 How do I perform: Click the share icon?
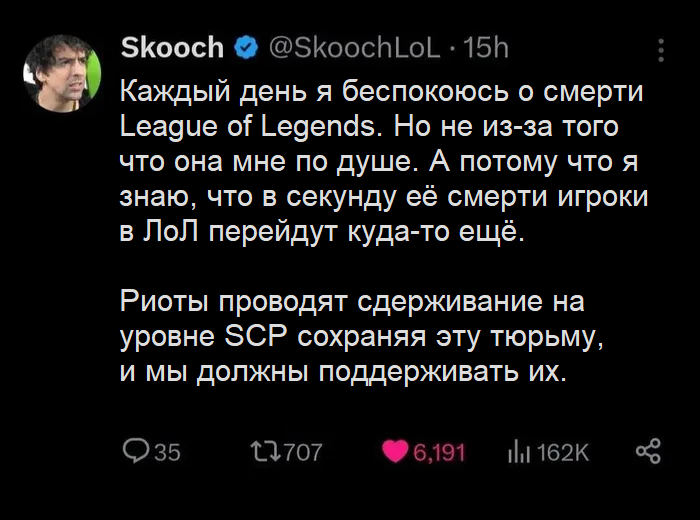pos(648,452)
